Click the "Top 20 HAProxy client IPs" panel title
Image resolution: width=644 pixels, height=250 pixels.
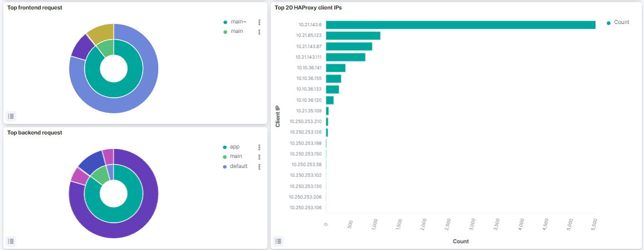(307, 8)
